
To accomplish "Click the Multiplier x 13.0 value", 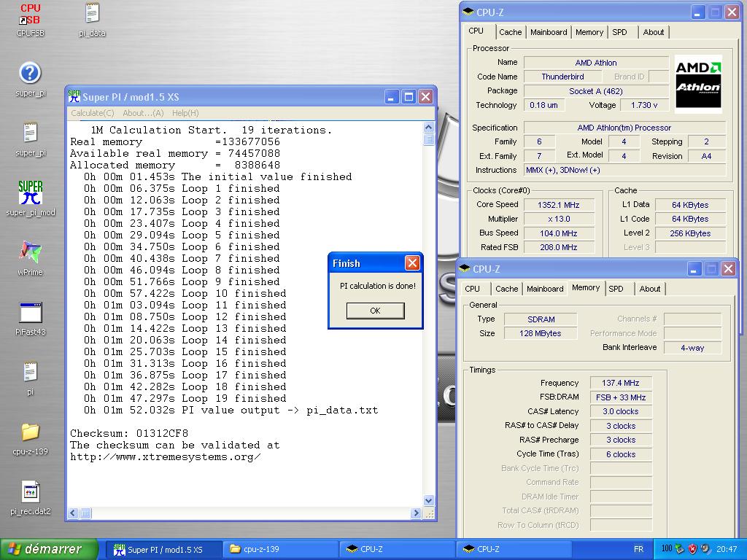I will [558, 219].
